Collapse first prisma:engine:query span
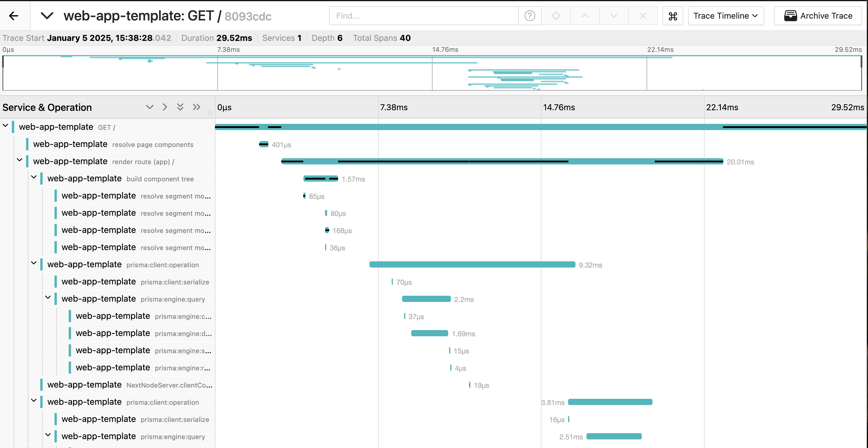Screen dimensions: 868x448 pos(48,297)
